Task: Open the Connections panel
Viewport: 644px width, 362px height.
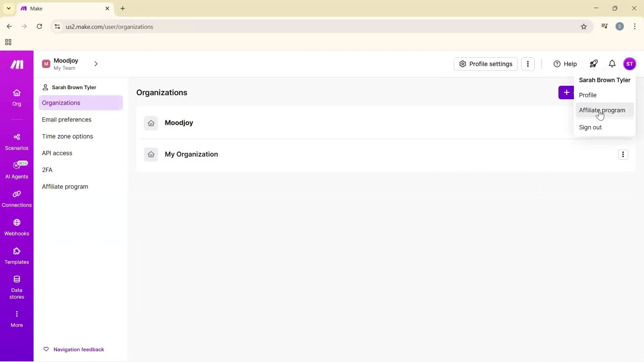Action: [x=17, y=199]
